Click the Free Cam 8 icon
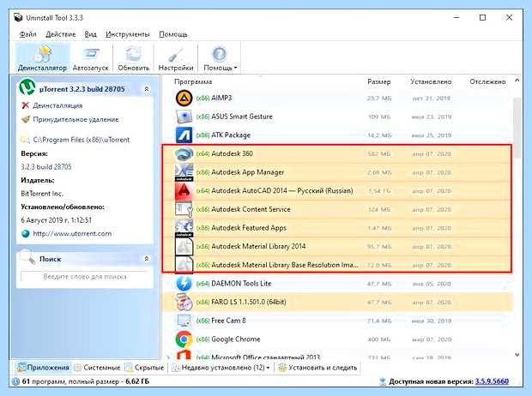 point(184,321)
